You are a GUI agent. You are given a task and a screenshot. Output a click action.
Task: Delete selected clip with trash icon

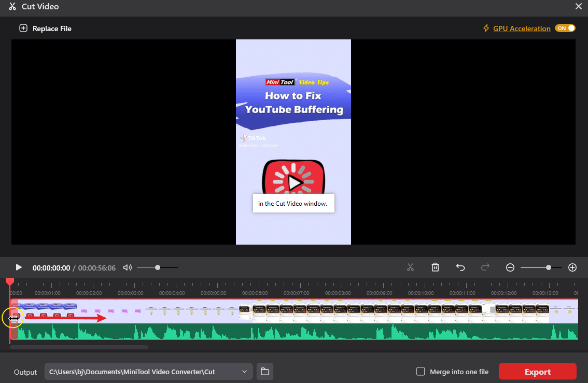(435, 267)
